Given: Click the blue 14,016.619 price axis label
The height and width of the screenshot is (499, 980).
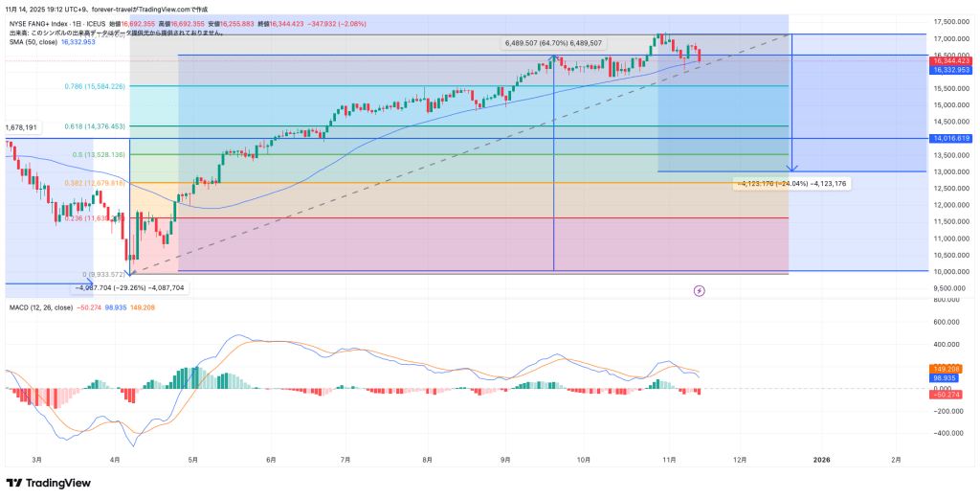Looking at the screenshot, I should 950,138.
